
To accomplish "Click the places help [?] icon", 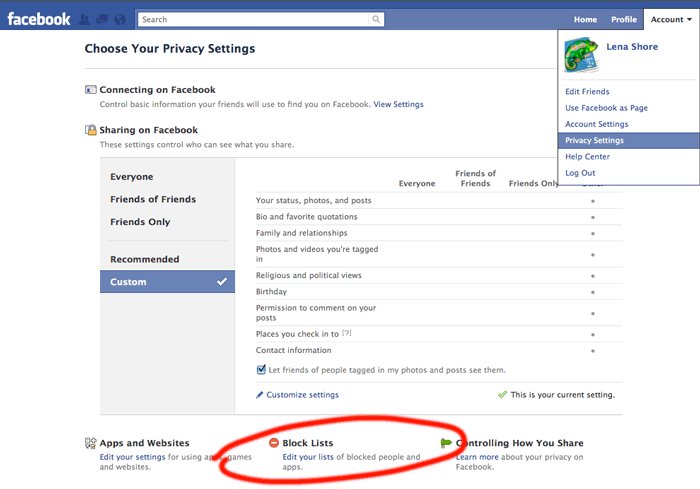I will click(x=347, y=333).
